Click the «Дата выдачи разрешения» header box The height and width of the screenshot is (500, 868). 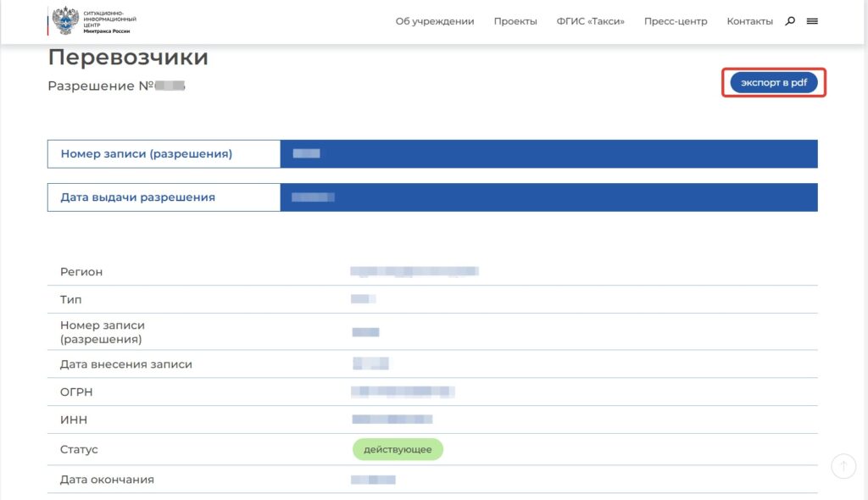(x=164, y=197)
